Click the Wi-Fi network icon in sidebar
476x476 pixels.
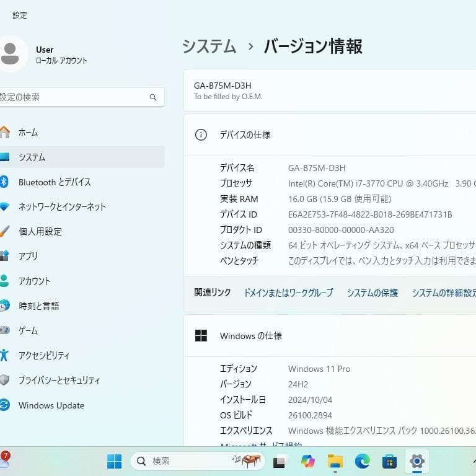click(4, 207)
